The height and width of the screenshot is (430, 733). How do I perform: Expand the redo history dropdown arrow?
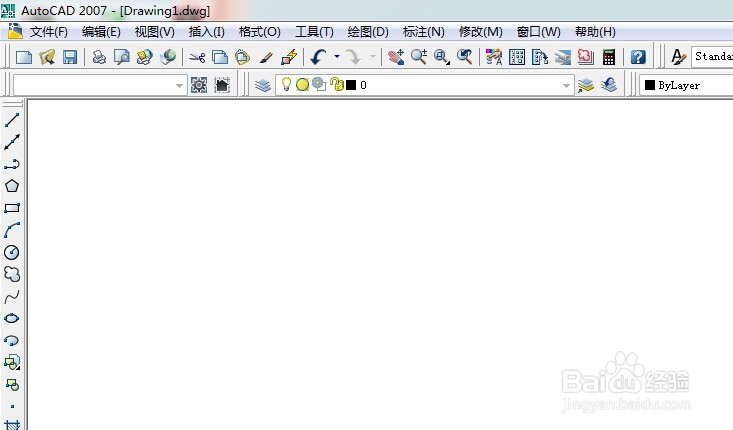(x=373, y=57)
